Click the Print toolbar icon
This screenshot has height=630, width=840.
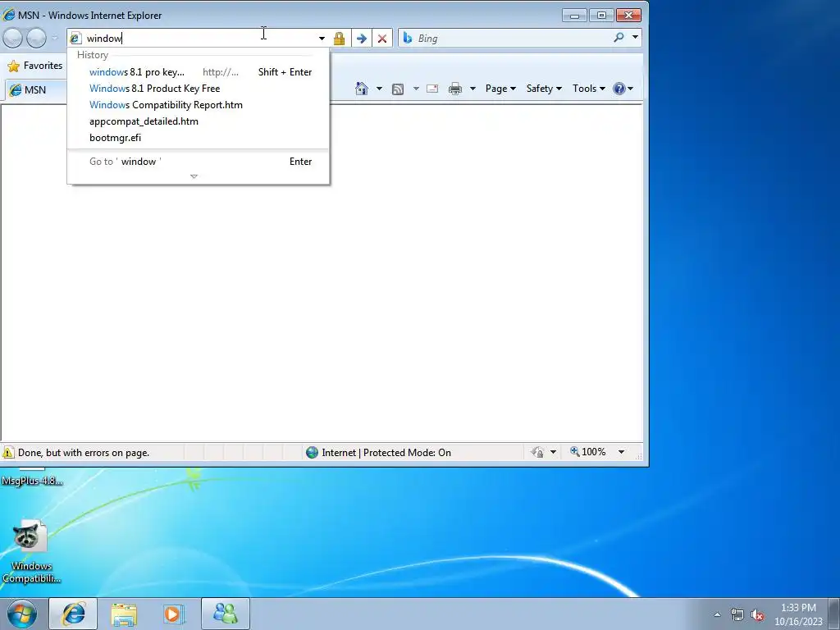pos(454,89)
